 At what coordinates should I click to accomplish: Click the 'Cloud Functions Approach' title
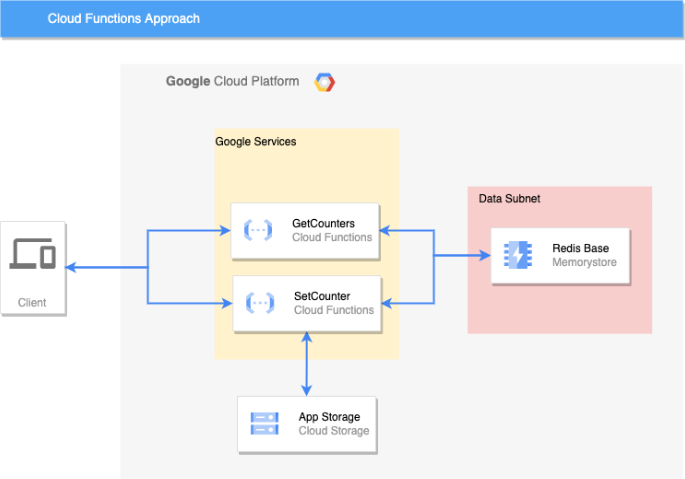tap(124, 18)
